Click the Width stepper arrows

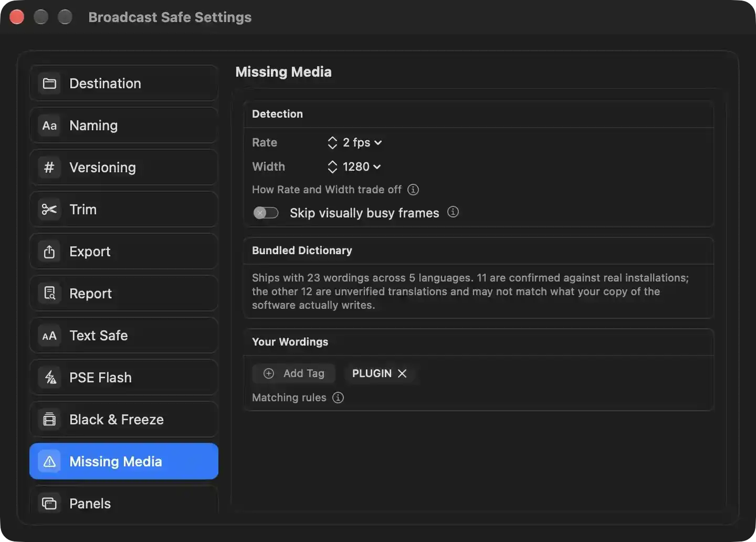tap(332, 166)
